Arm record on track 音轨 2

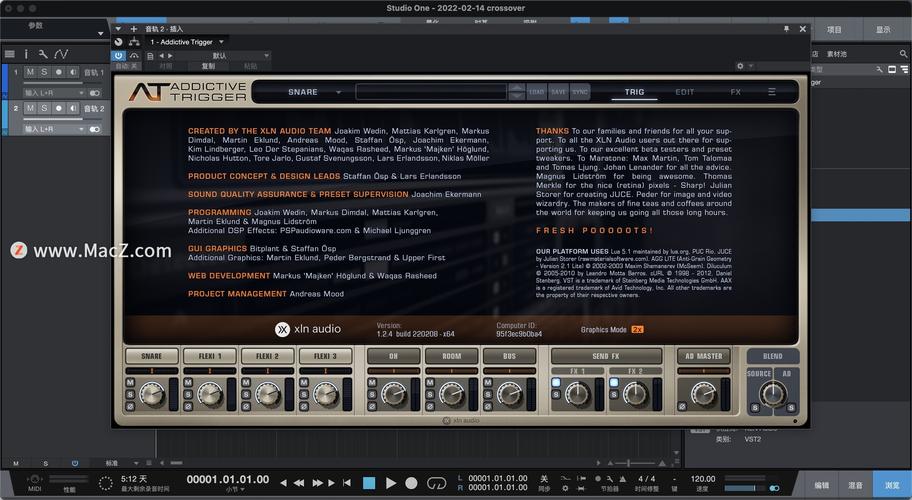59,108
